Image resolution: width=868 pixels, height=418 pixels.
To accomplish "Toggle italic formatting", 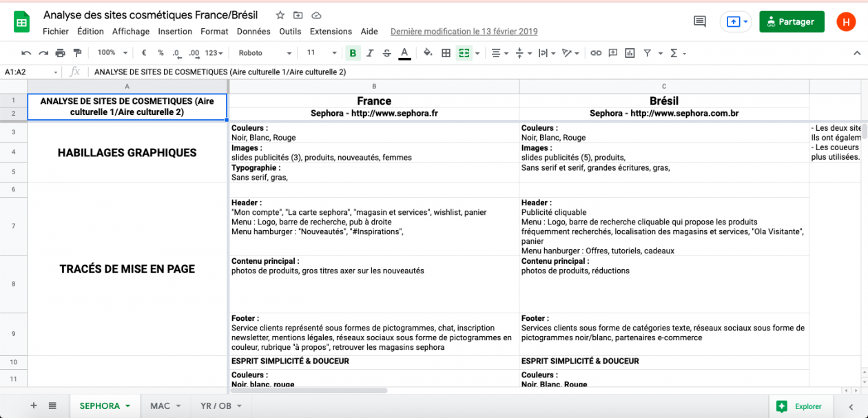I will click(369, 52).
